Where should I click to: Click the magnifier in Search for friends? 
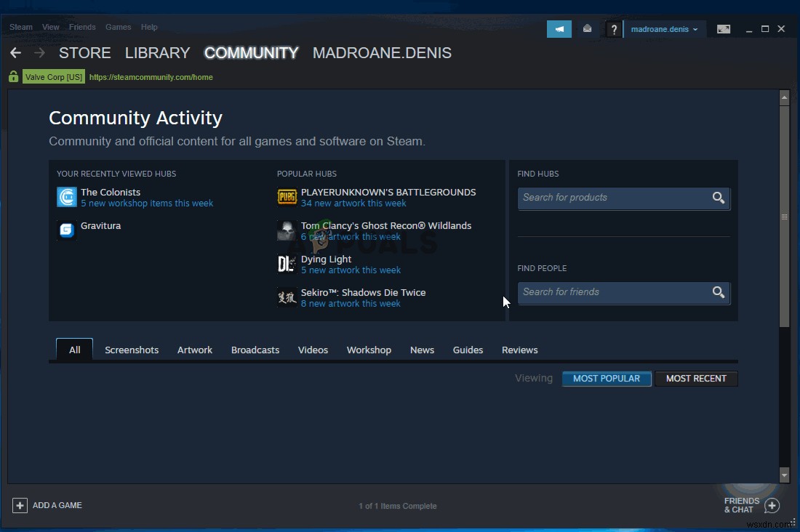[x=719, y=291]
